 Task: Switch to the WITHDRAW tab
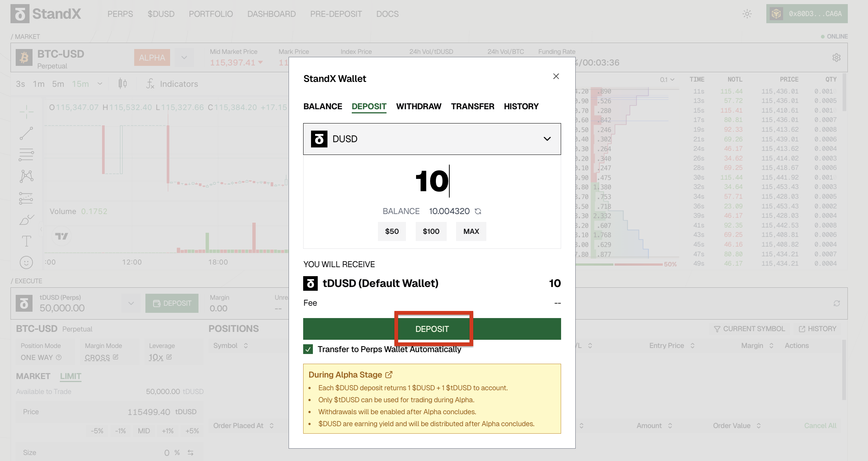pyautogui.click(x=419, y=107)
